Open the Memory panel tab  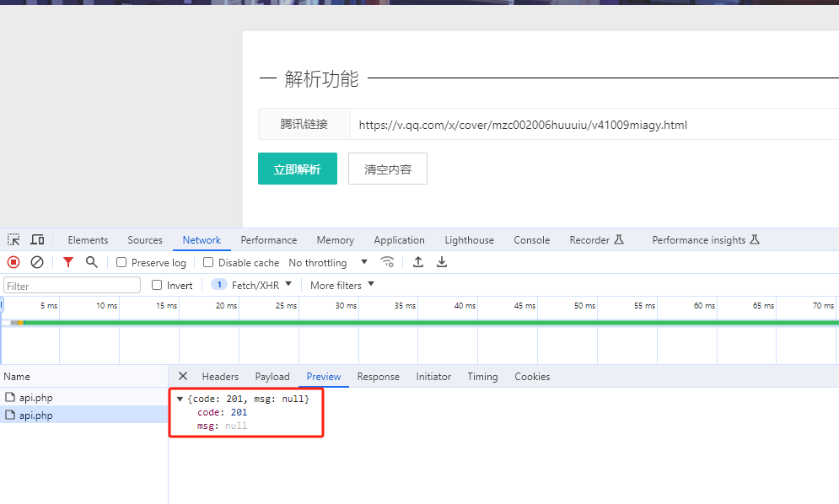336,240
